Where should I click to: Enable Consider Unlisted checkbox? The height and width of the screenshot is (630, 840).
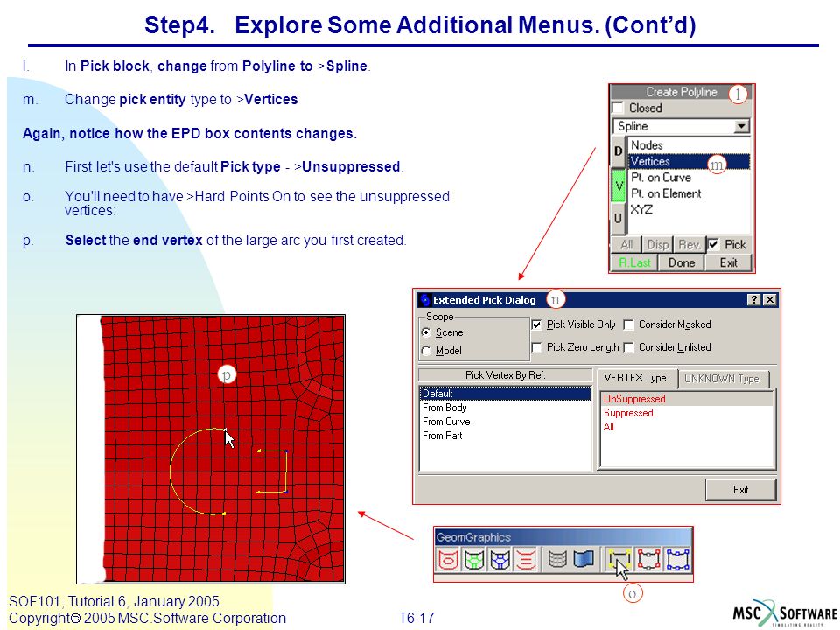(x=629, y=347)
